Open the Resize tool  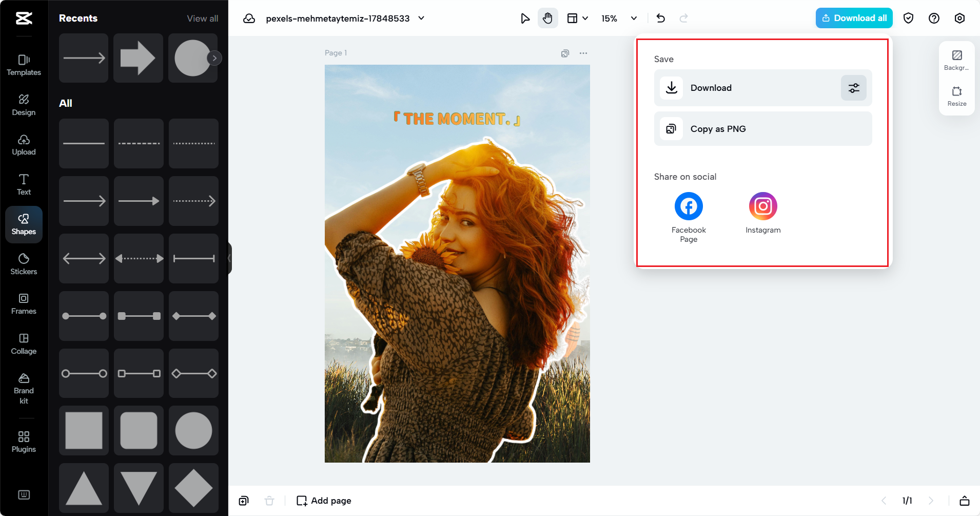(x=957, y=96)
